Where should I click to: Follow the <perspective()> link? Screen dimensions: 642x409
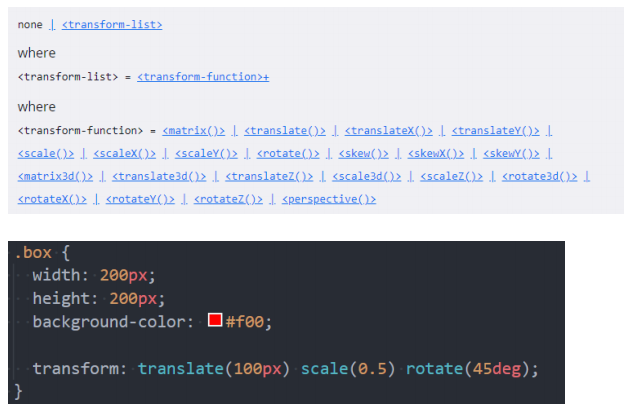(x=329, y=199)
